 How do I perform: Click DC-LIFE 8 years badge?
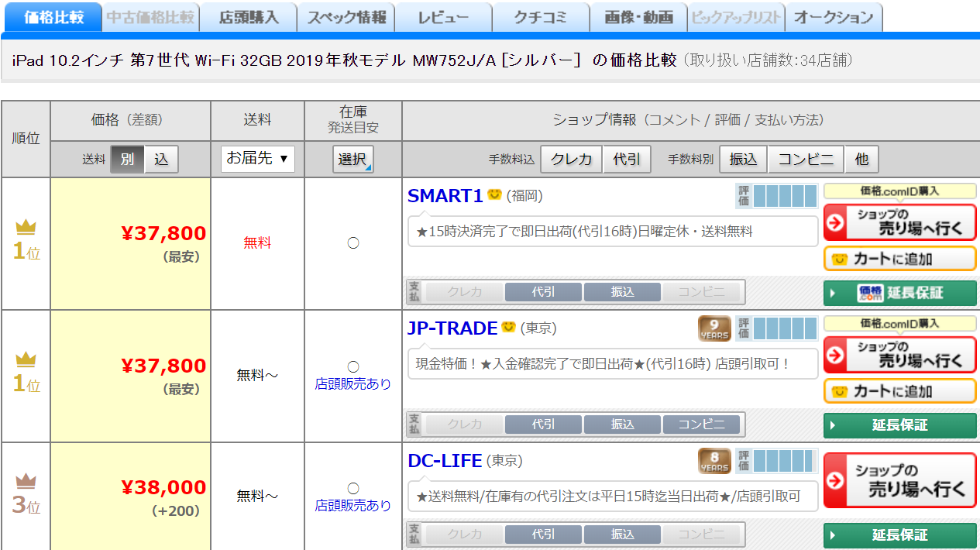pyautogui.click(x=714, y=461)
